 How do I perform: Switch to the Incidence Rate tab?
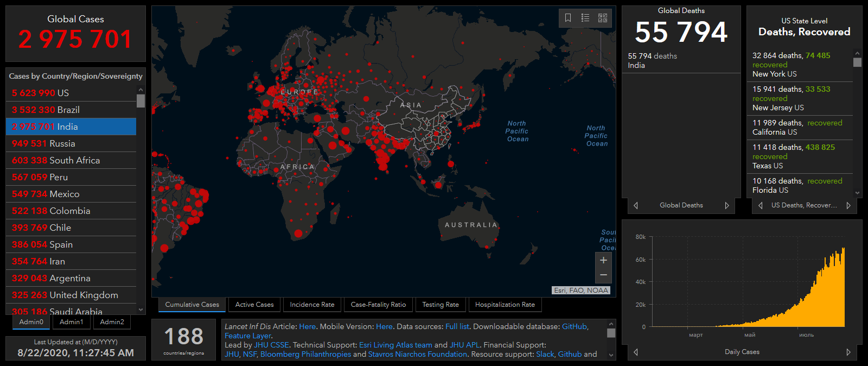click(x=312, y=305)
